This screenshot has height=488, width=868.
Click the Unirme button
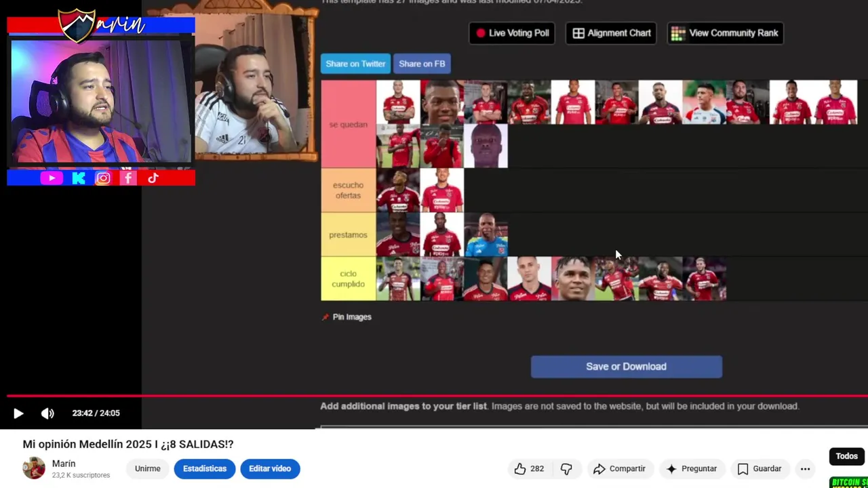147,469
